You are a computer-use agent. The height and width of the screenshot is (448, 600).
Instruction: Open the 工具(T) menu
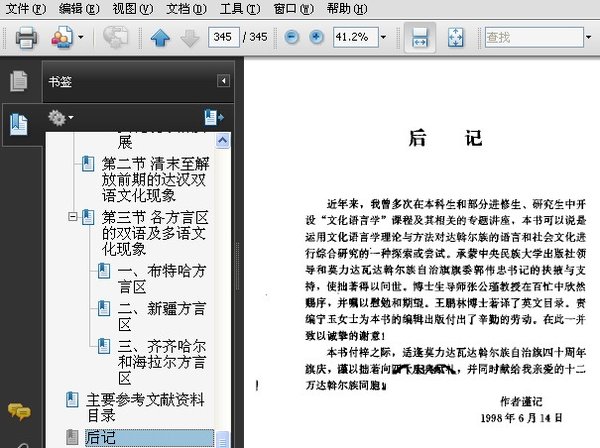click(x=240, y=8)
